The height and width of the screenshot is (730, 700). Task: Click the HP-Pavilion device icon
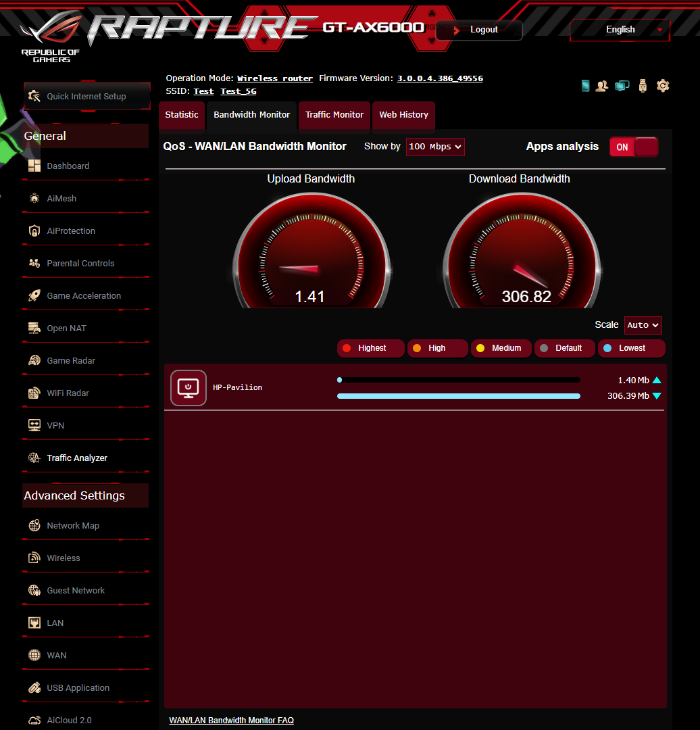coord(188,388)
